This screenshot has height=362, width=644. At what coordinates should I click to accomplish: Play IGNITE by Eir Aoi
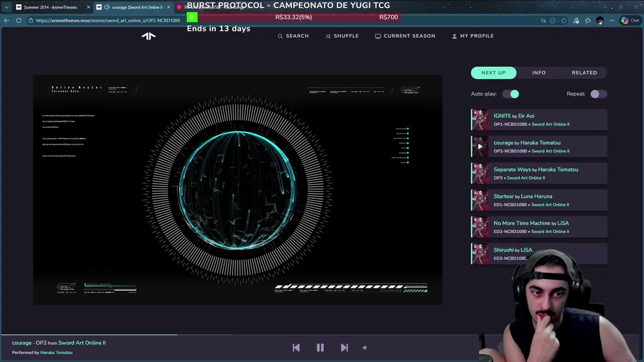(x=539, y=120)
